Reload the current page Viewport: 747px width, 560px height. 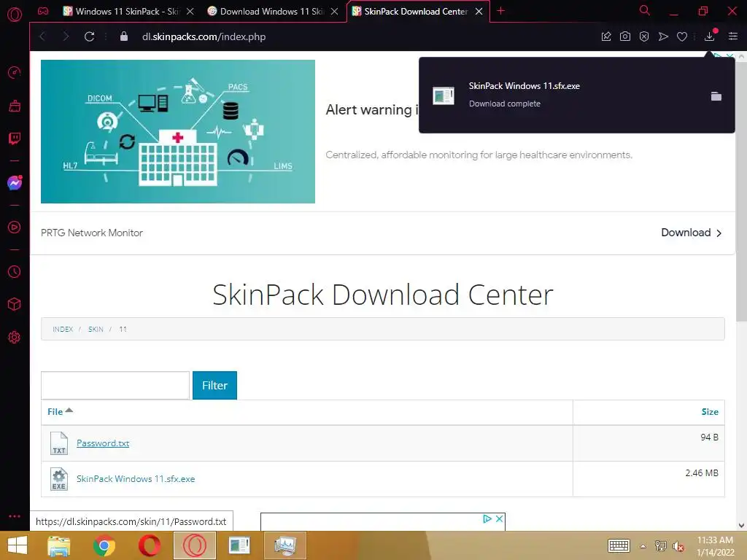(x=89, y=36)
